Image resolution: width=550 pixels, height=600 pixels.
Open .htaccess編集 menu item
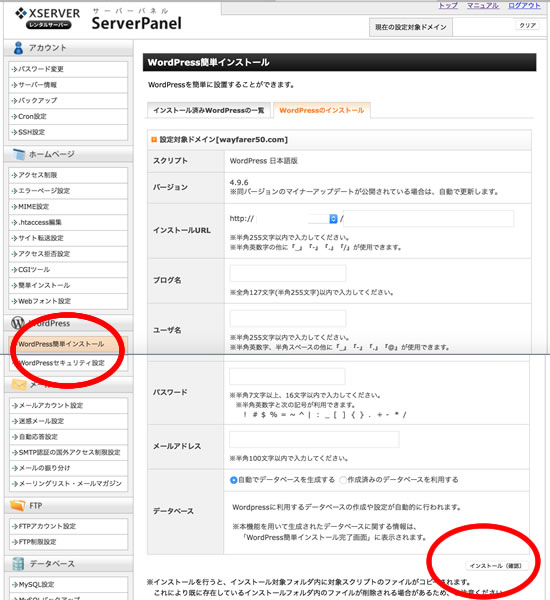tap(68, 222)
